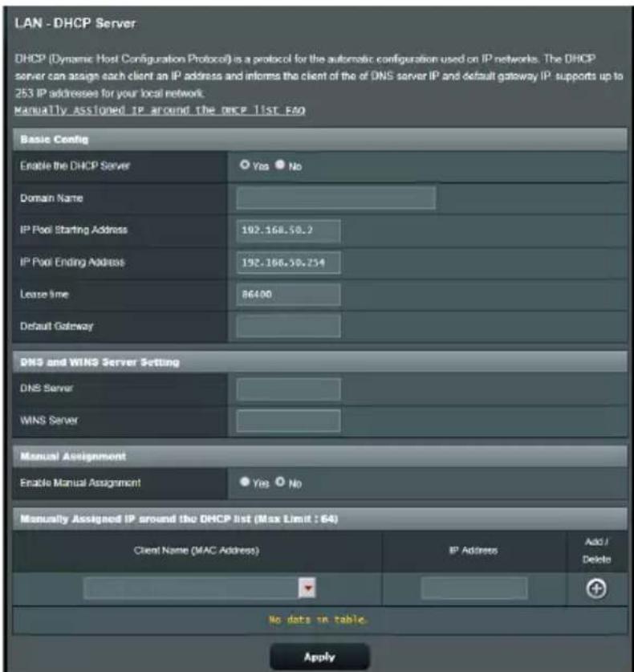Click the Enable Manual Assignment label
Viewport: 634px width, 672px height.
pos(80,483)
